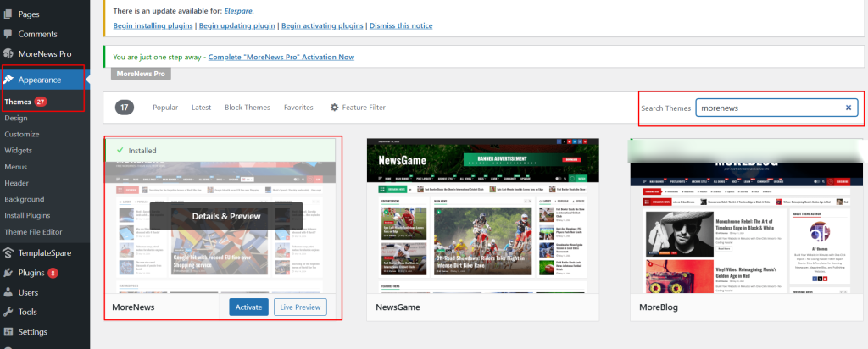The height and width of the screenshot is (349, 868).
Task: Click the Feature Filter gear icon
Action: point(334,108)
